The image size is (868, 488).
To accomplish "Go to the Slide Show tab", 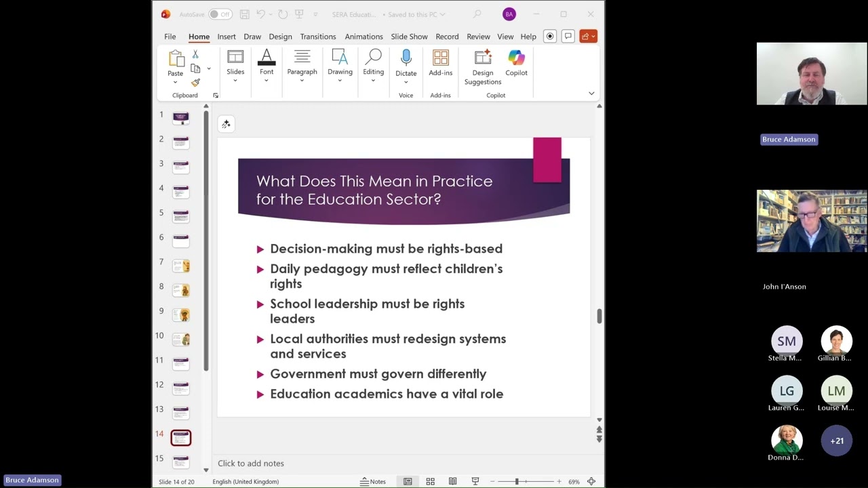I will coord(409,37).
